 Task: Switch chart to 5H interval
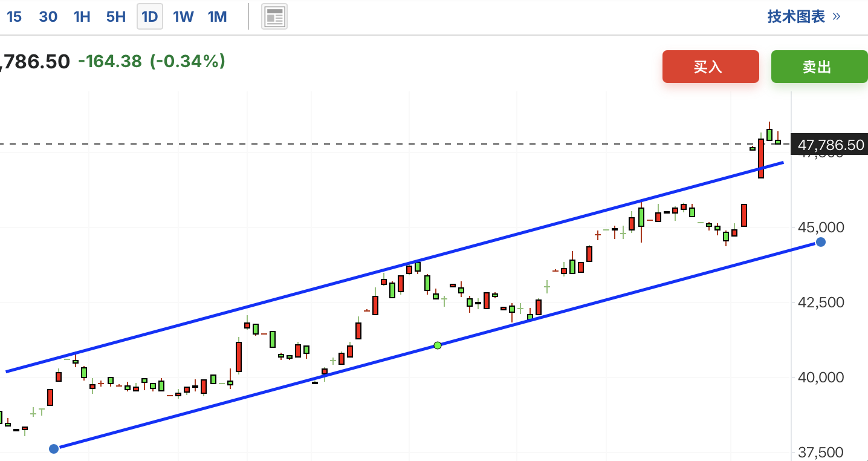115,16
